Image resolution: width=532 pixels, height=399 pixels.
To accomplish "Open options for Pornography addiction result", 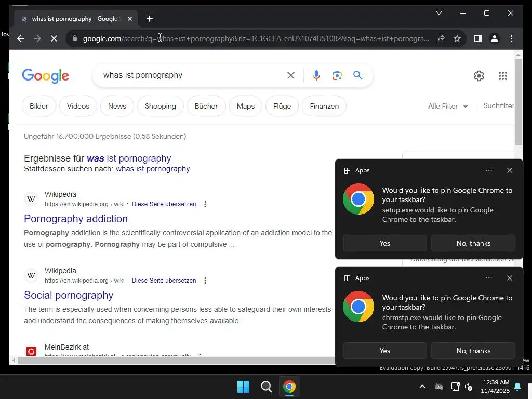I will pos(205,204).
